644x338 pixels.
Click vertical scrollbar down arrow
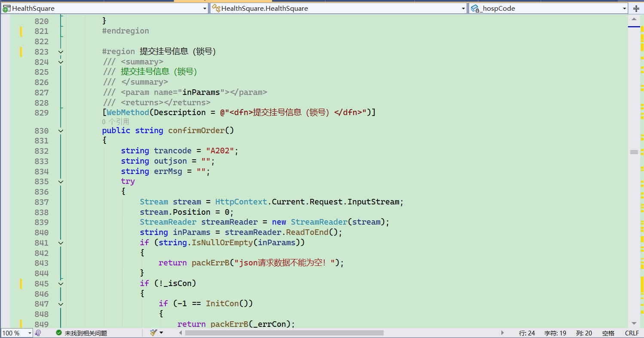pos(634,323)
